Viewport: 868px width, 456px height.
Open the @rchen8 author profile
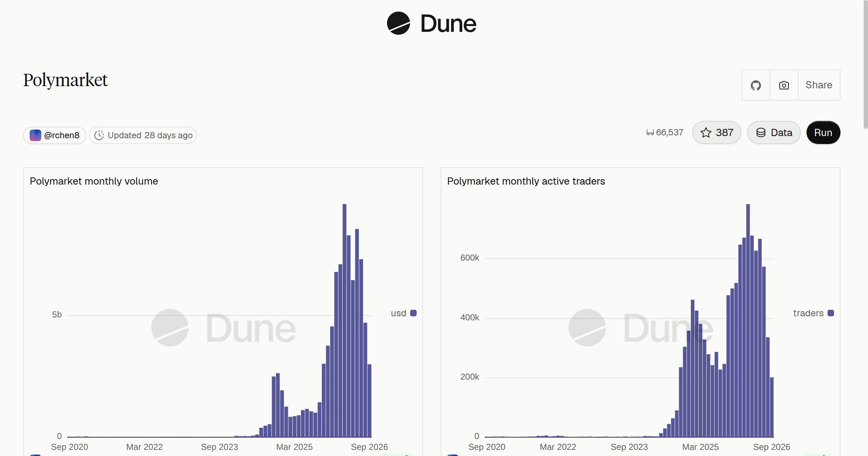tap(55, 135)
